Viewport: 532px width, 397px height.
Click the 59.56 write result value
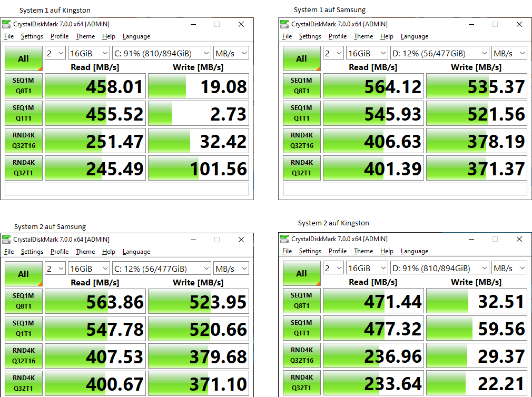(x=477, y=328)
